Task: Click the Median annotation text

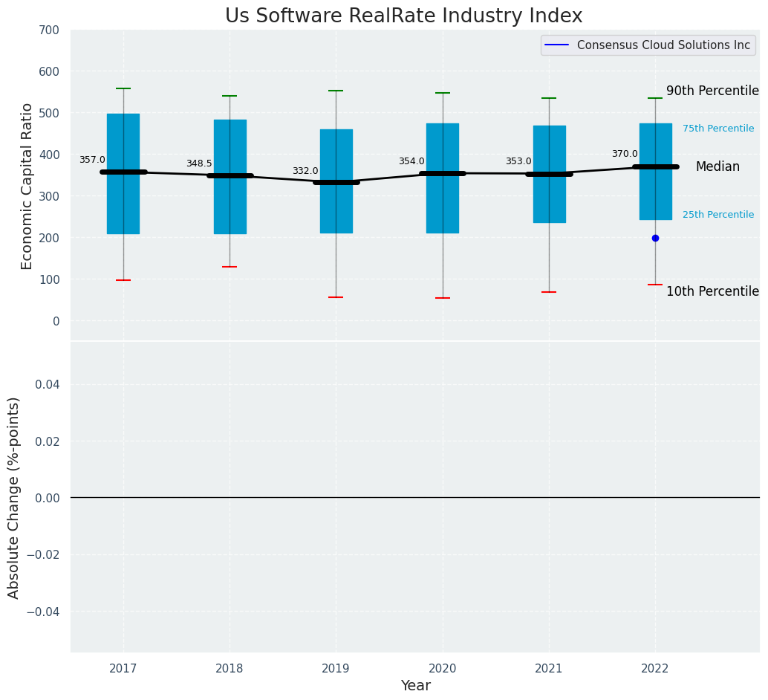Action: pyautogui.click(x=717, y=167)
